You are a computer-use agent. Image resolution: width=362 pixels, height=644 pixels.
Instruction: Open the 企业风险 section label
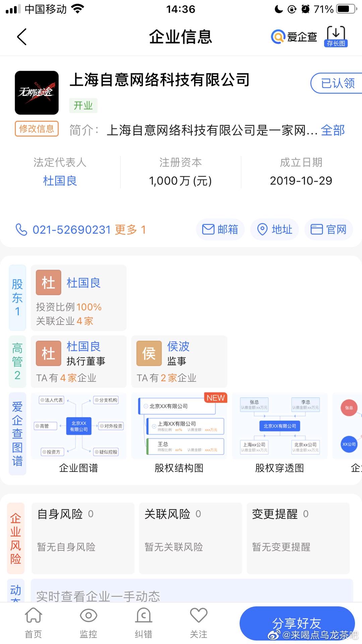click(16, 538)
